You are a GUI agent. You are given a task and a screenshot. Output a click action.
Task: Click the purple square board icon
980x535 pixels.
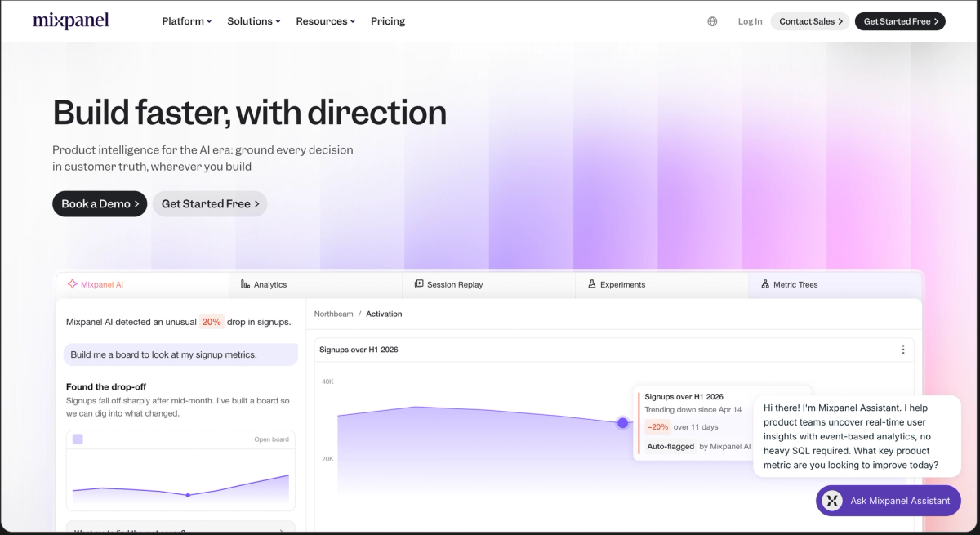coord(78,439)
